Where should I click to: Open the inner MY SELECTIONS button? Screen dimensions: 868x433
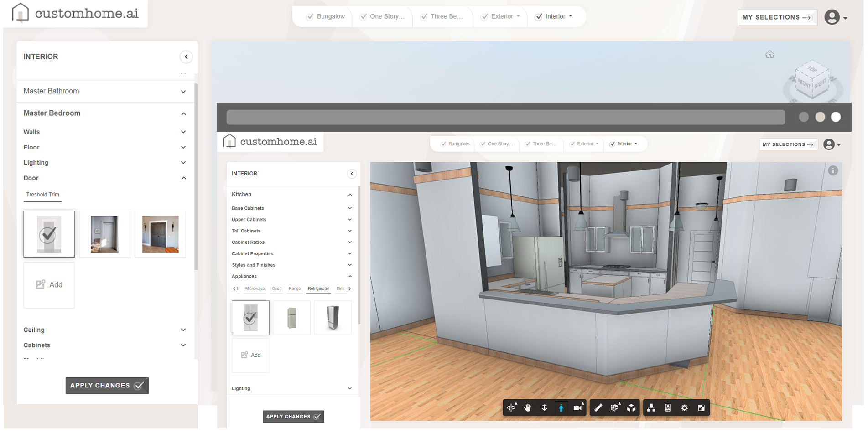tap(788, 144)
